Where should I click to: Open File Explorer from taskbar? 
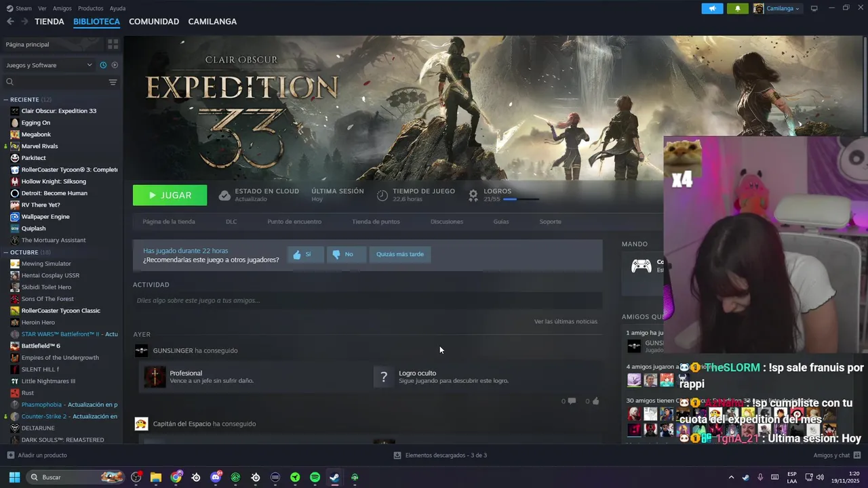coord(156,477)
